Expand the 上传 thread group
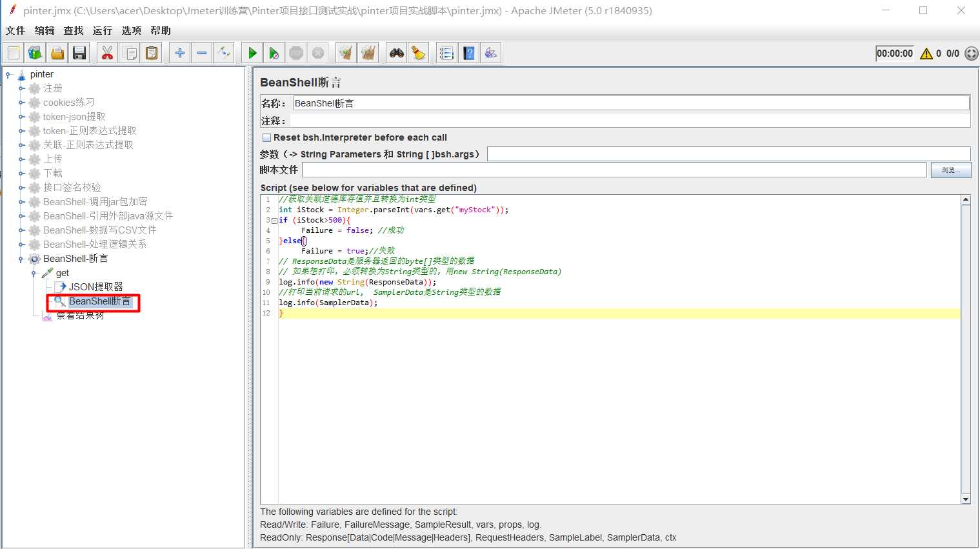The image size is (980, 549). (21, 159)
